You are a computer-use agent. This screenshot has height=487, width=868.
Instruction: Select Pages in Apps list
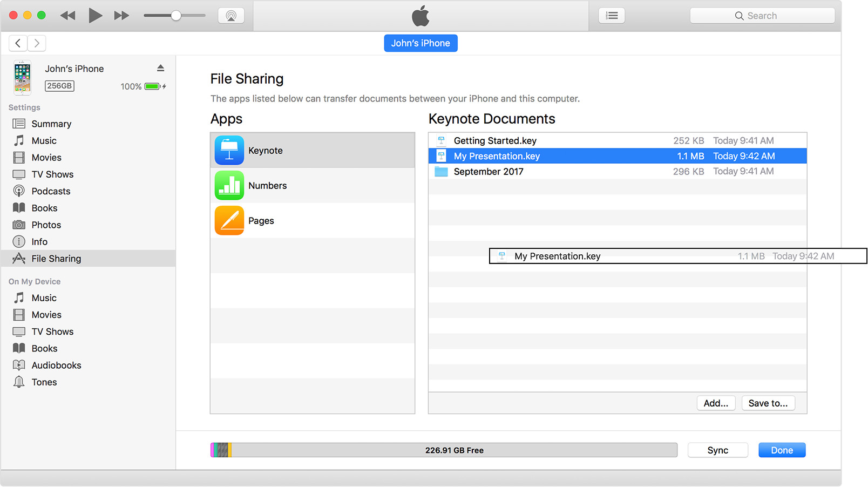click(313, 220)
